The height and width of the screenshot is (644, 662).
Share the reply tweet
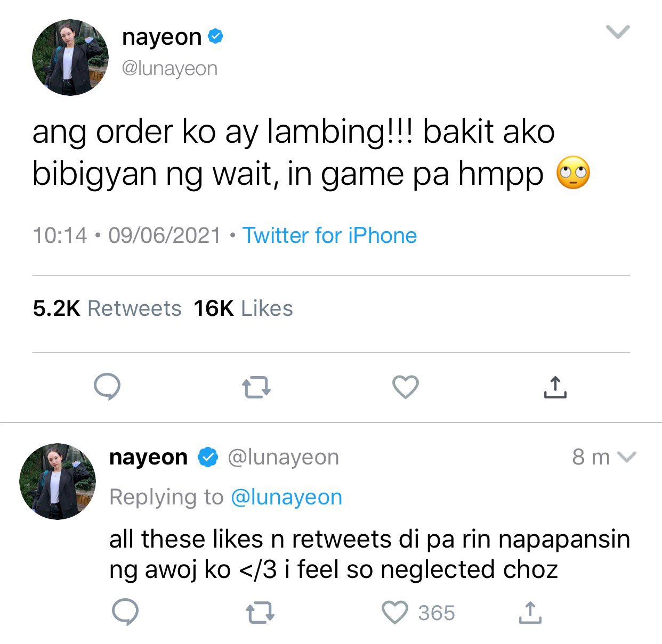click(530, 613)
